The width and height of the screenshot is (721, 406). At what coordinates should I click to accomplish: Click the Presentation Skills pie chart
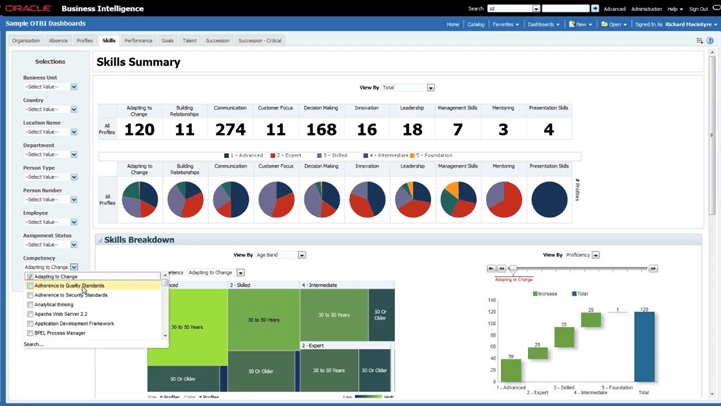549,200
